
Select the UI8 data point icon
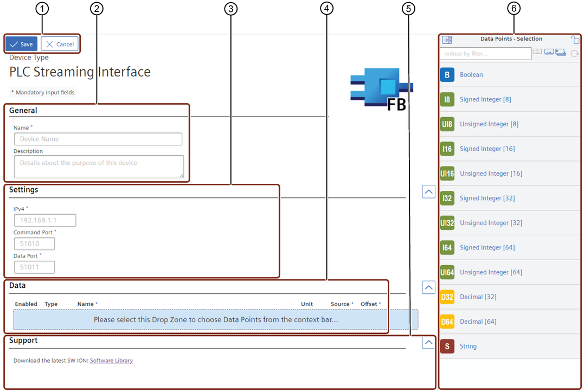pos(447,124)
